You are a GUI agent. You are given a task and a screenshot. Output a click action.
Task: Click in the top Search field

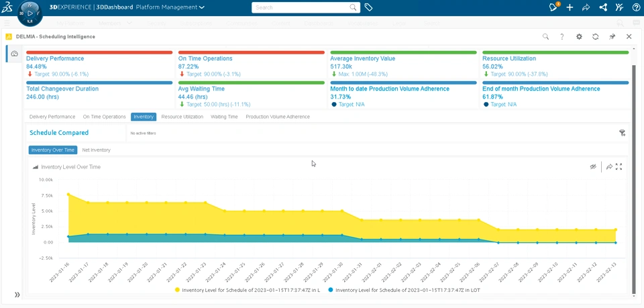tap(301, 7)
